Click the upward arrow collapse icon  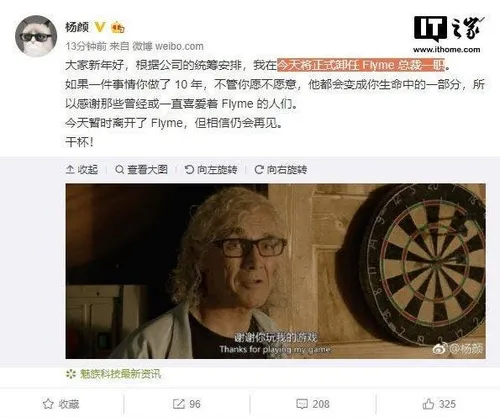tap(70, 170)
